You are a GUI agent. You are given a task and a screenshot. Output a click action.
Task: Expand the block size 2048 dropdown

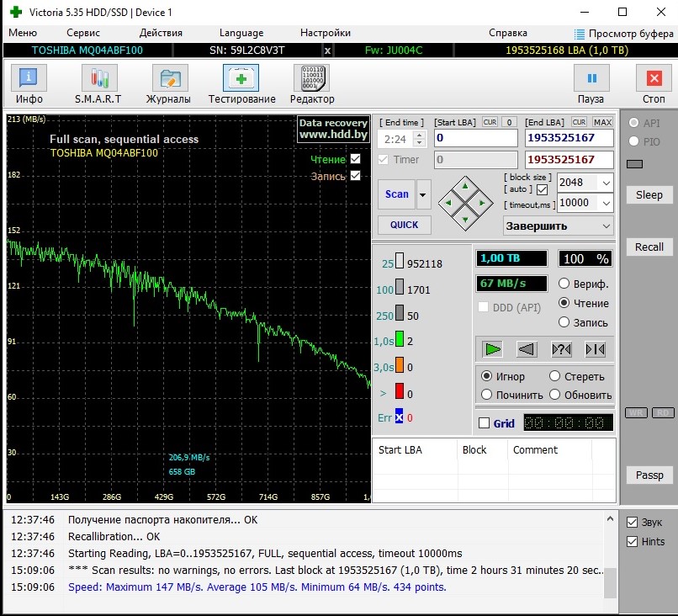[x=605, y=183]
